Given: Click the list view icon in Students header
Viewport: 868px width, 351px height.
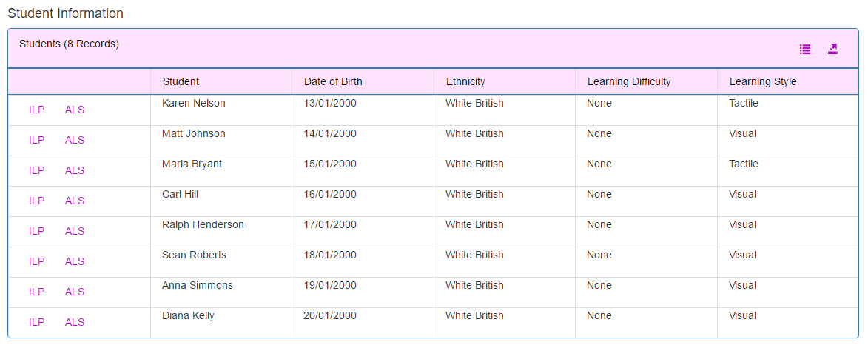Looking at the screenshot, I should [x=805, y=50].
